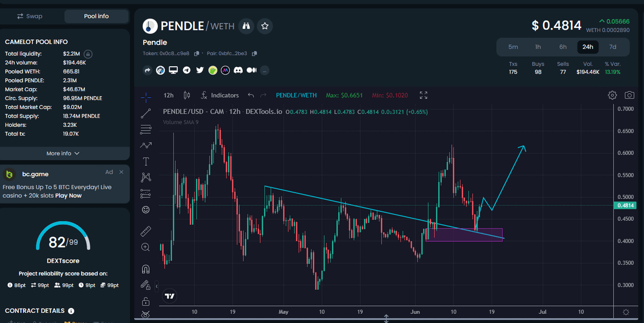The height and width of the screenshot is (323, 644).
Task: Choose the brush drawing tool
Action: (x=145, y=145)
